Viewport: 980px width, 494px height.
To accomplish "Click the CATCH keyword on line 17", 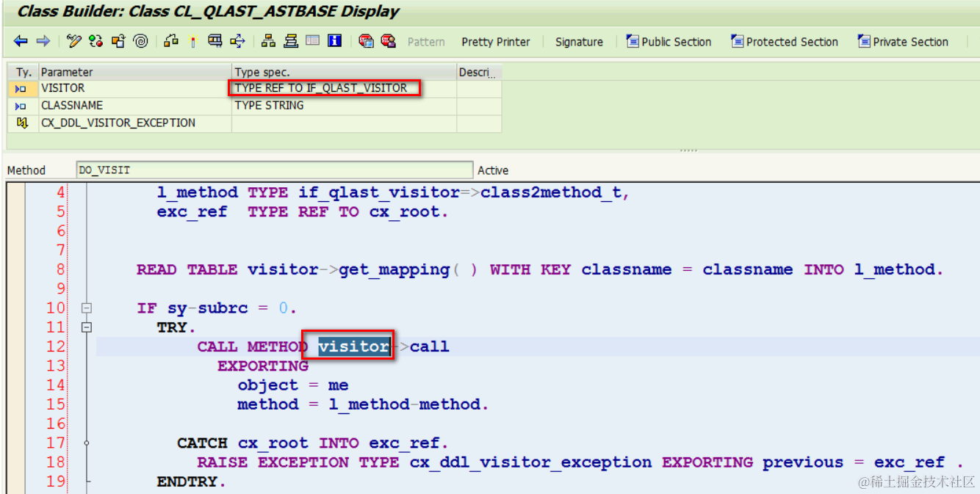I will pyautogui.click(x=202, y=443).
